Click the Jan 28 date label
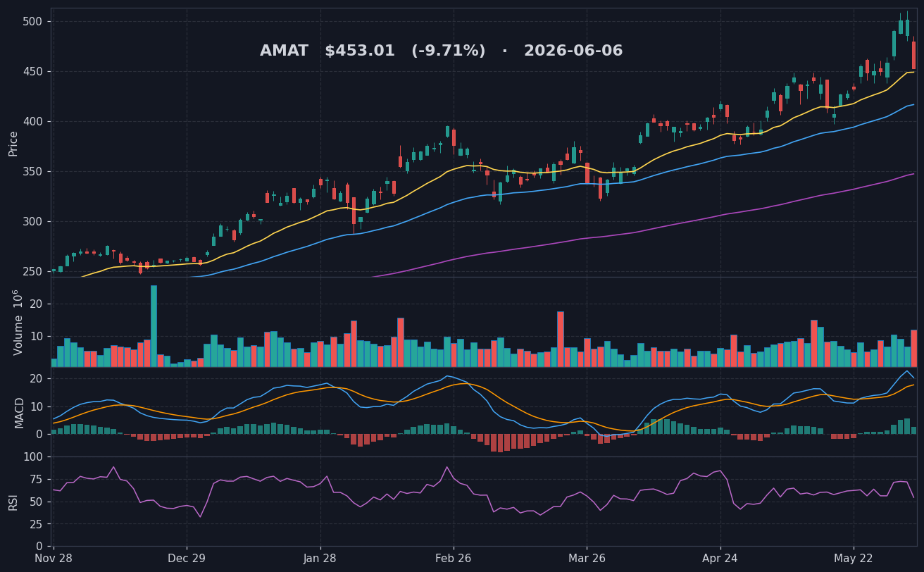The image size is (924, 572). pyautogui.click(x=320, y=558)
